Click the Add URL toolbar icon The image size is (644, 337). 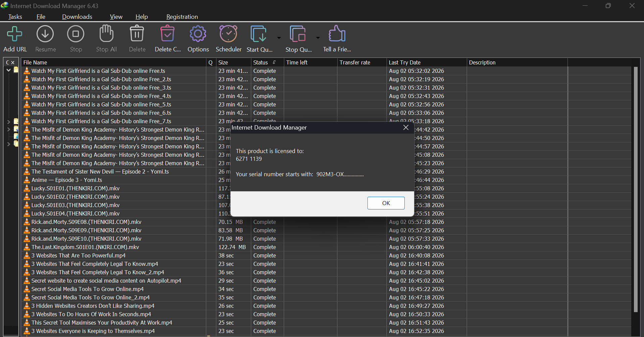pos(15,34)
